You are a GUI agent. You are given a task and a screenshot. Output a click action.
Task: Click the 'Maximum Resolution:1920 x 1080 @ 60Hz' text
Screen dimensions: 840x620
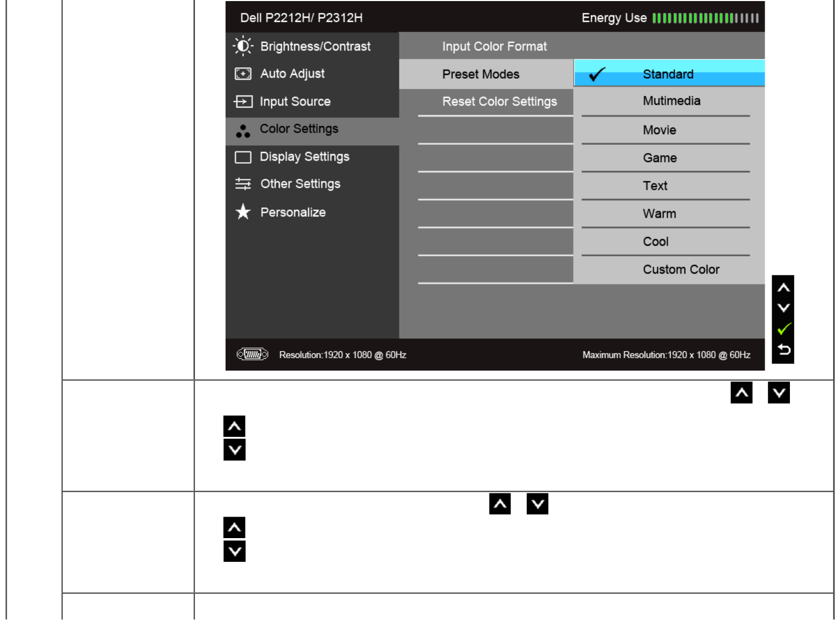tap(666, 355)
